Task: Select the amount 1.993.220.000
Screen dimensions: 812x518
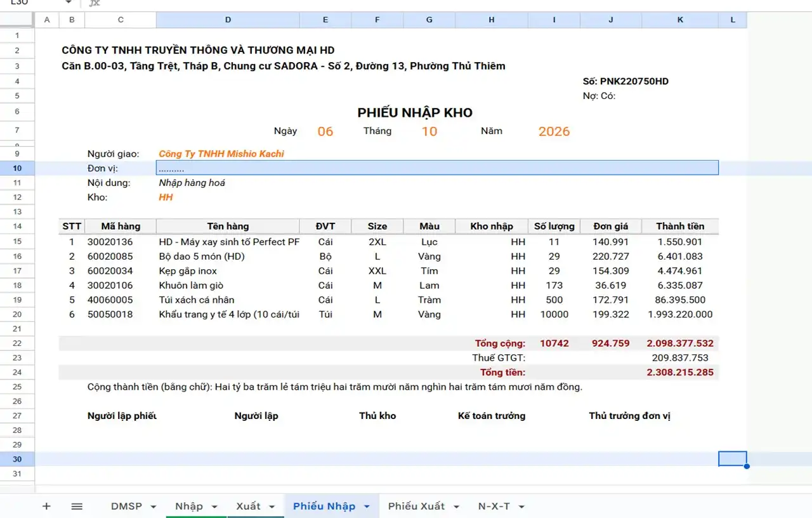Action: click(x=680, y=314)
